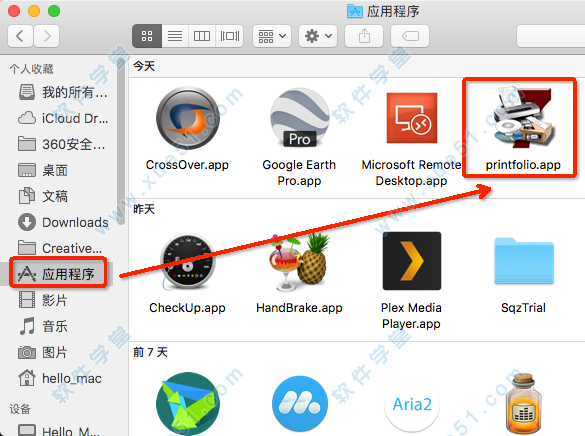Select Microsoft Remote Desktop.app icon
Screen dimensions: 585x436
(x=412, y=118)
